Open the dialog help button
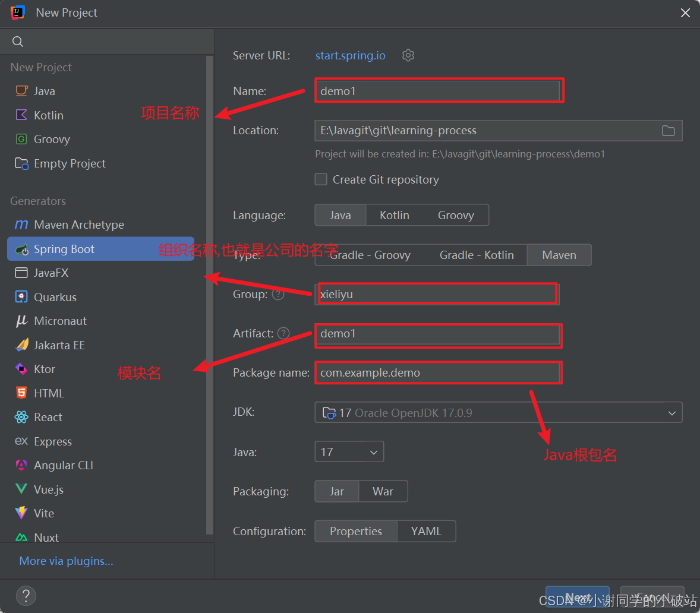700x613 pixels. (x=26, y=596)
